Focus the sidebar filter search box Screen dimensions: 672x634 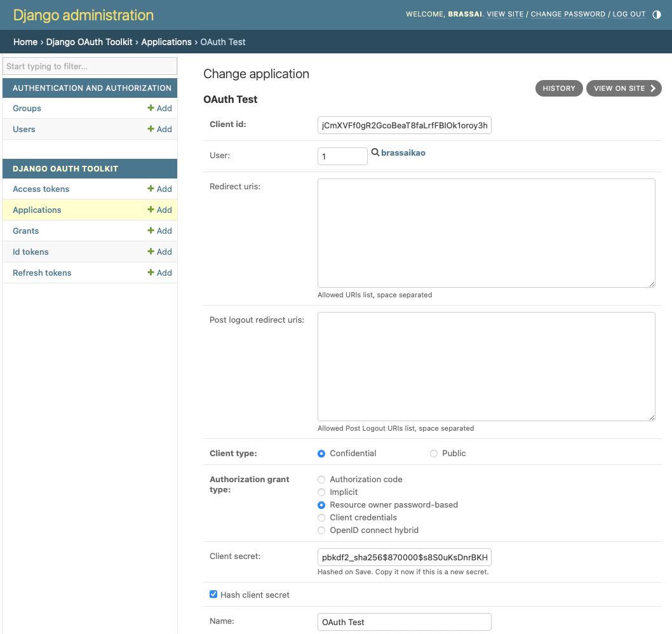click(90, 66)
